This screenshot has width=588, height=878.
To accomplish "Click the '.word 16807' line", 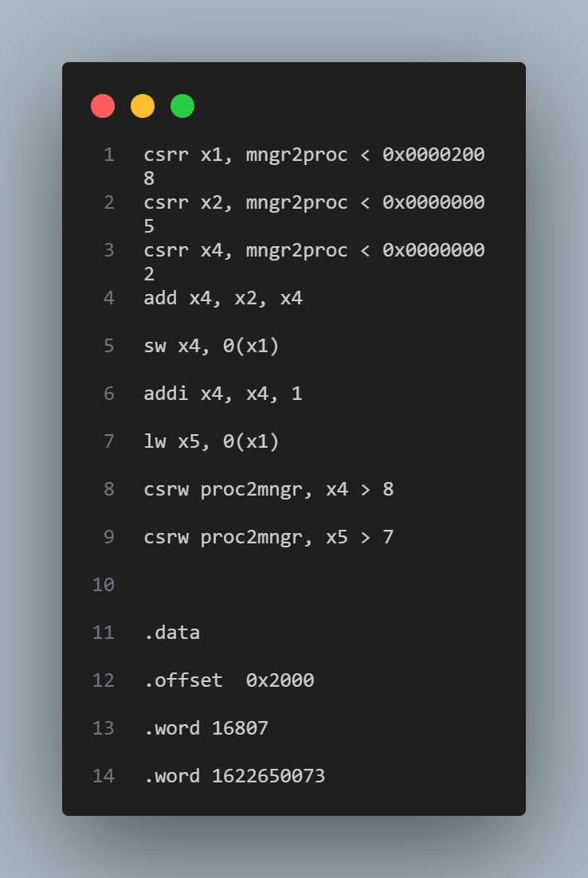I will pyautogui.click(x=206, y=728).
